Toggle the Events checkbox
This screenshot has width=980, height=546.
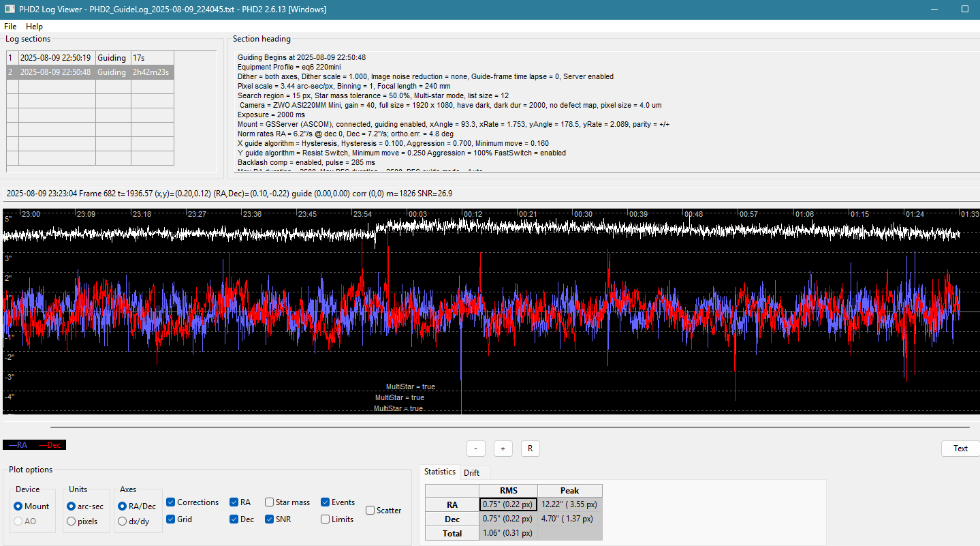338,502
